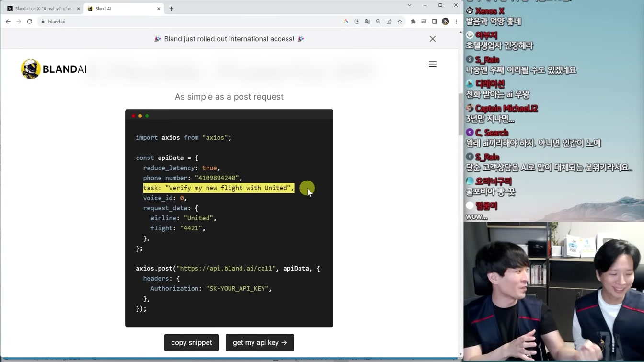Click the request_data: { code line
Image resolution: width=644 pixels, height=362 pixels.
(x=171, y=208)
